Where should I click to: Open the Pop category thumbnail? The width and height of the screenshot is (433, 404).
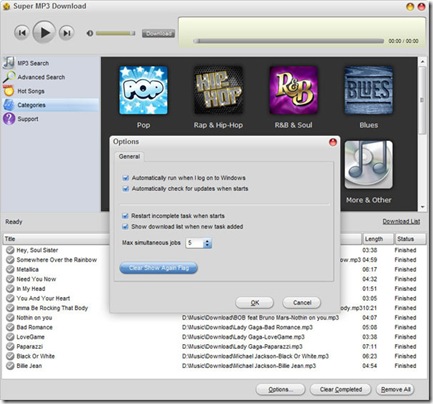coord(143,90)
